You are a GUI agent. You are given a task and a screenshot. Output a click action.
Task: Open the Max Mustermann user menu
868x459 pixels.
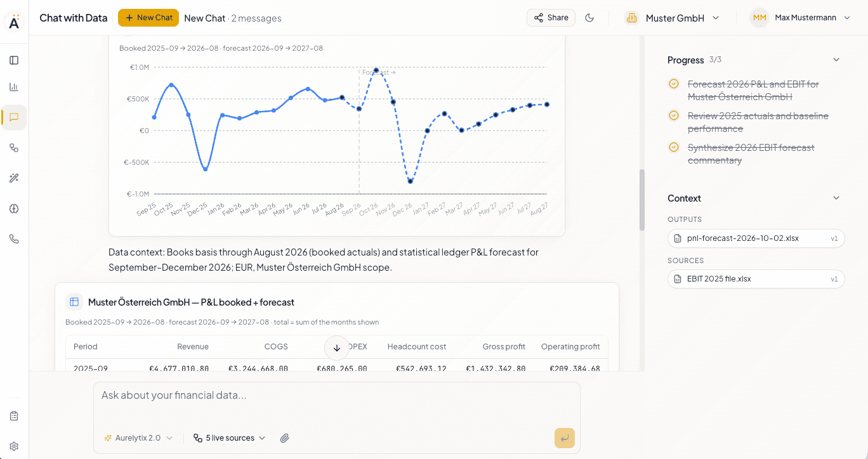[x=801, y=18]
